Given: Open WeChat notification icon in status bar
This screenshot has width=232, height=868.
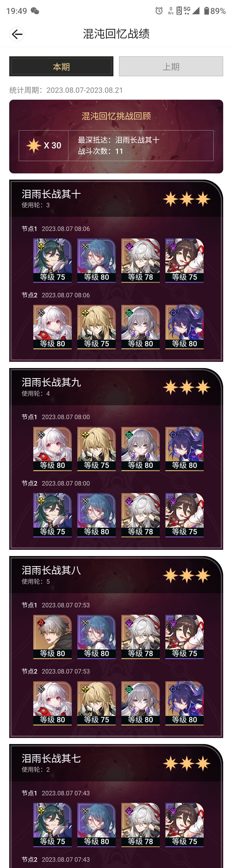Looking at the screenshot, I should pyautogui.click(x=35, y=11).
